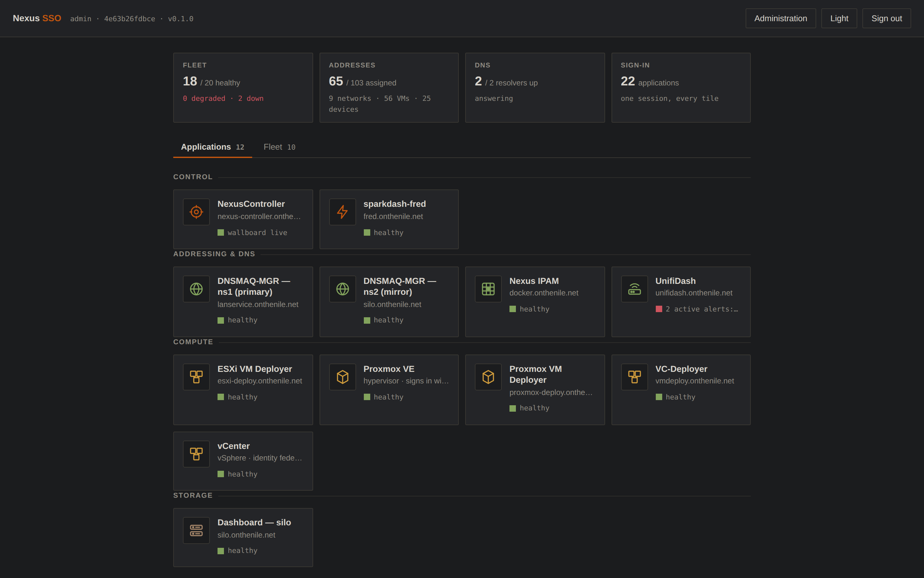
Task: Open the ESXi VM Deployer title
Action: pyautogui.click(x=255, y=369)
